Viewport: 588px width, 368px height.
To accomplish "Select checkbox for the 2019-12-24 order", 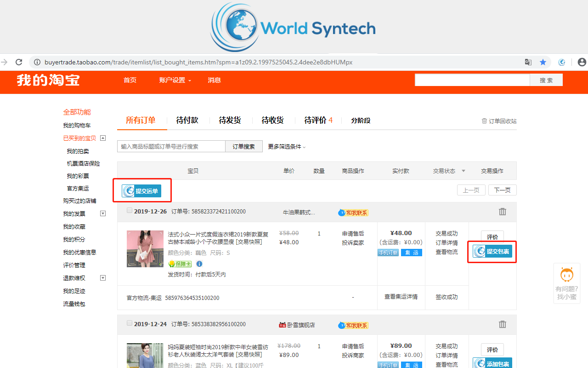I will click(129, 323).
